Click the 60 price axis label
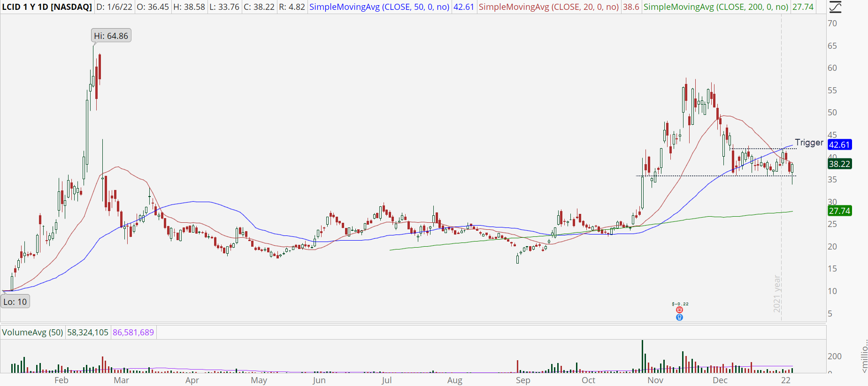The height and width of the screenshot is (386, 868). tap(832, 68)
